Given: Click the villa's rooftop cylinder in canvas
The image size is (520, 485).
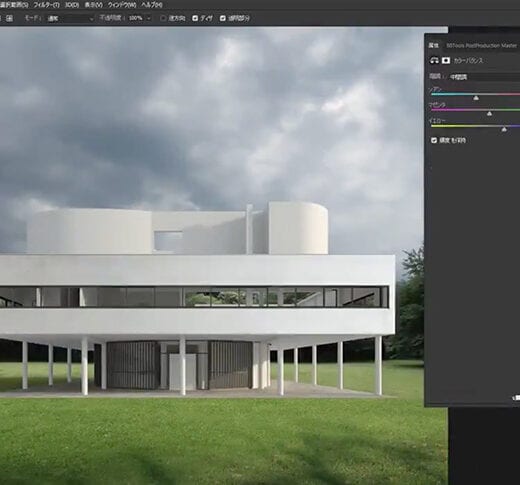Looking at the screenshot, I should [298, 228].
